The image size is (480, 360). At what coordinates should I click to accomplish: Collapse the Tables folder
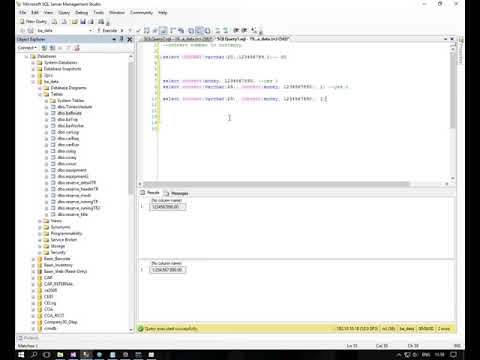40,94
